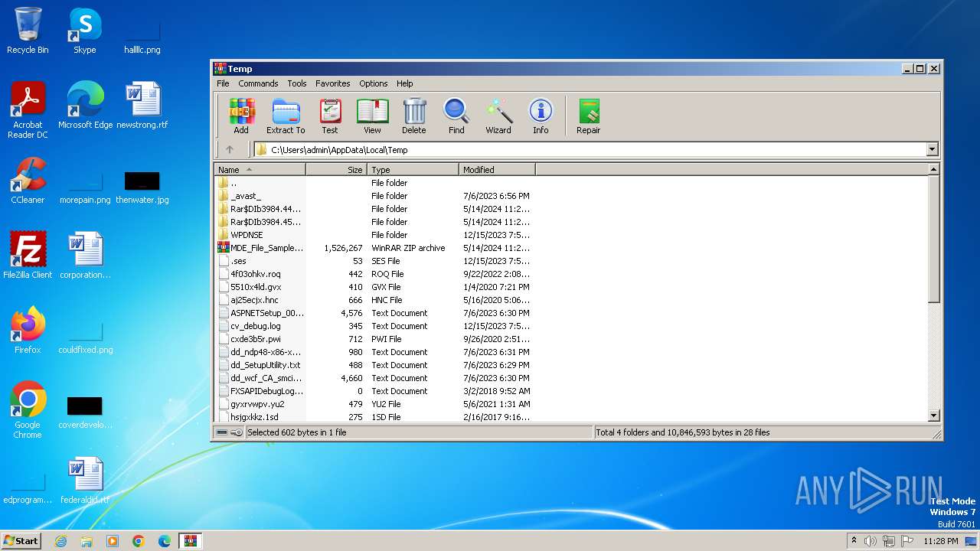
Task: Click the Start button
Action: point(21,540)
